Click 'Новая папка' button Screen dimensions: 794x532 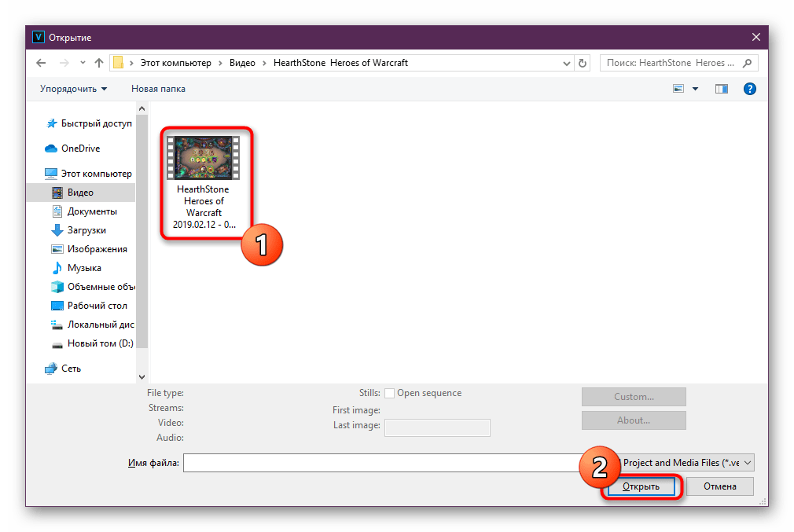click(x=158, y=89)
